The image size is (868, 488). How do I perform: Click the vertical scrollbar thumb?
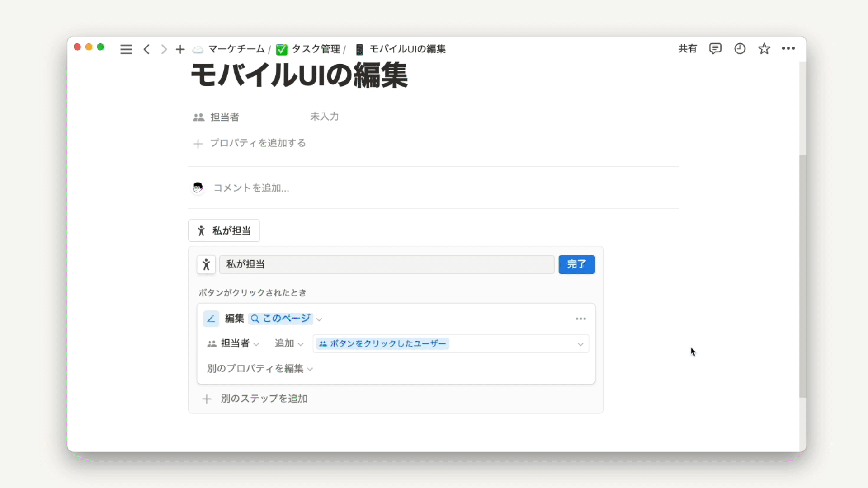pyautogui.click(x=802, y=276)
